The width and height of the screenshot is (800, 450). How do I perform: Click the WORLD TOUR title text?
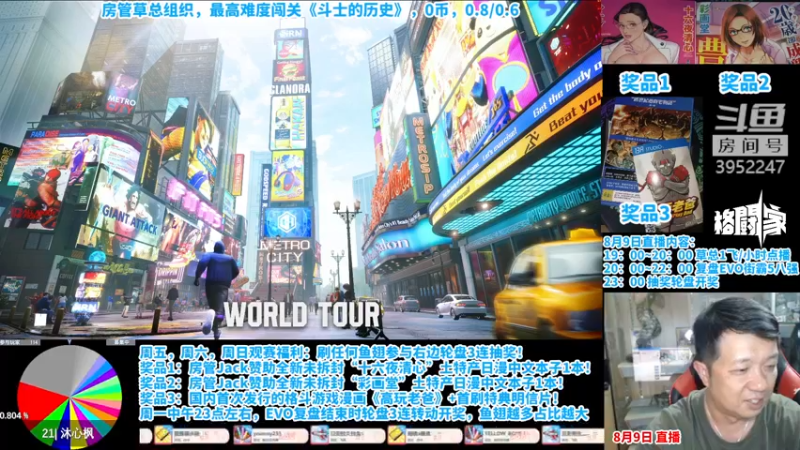coord(303,315)
